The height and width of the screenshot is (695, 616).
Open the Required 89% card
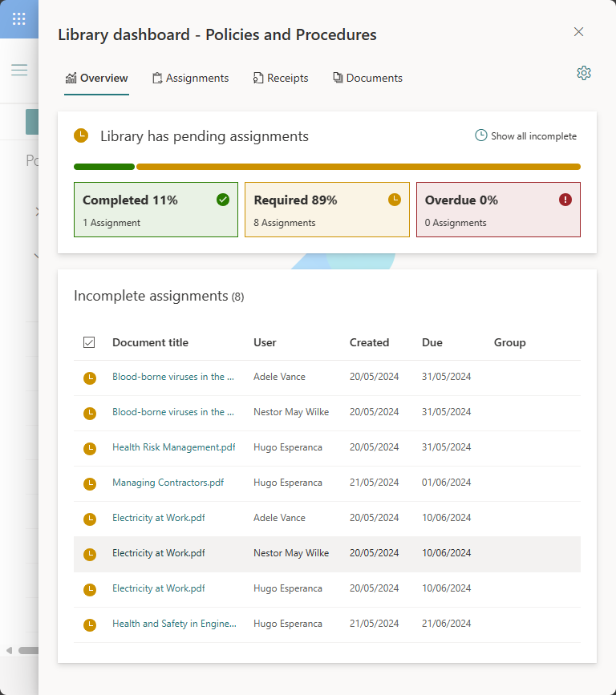(x=326, y=210)
